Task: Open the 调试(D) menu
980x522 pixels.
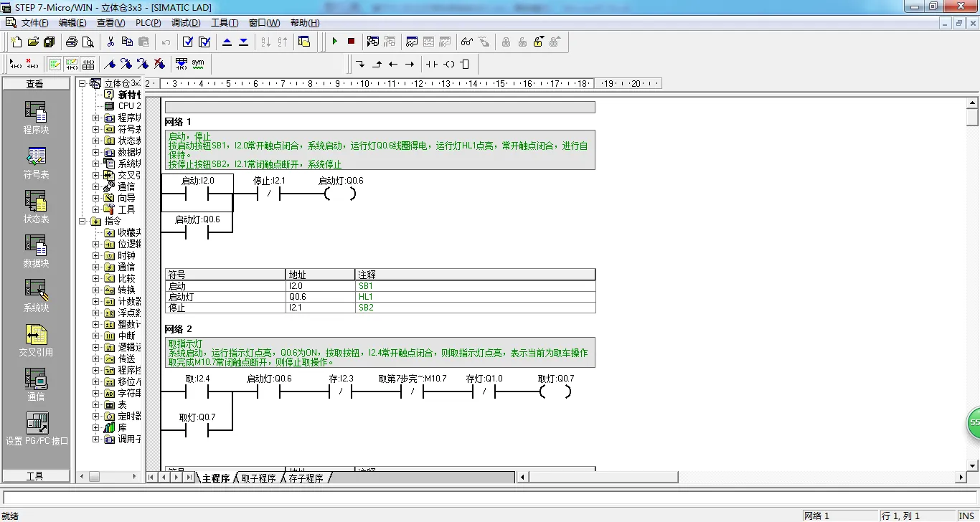Action: click(x=186, y=23)
